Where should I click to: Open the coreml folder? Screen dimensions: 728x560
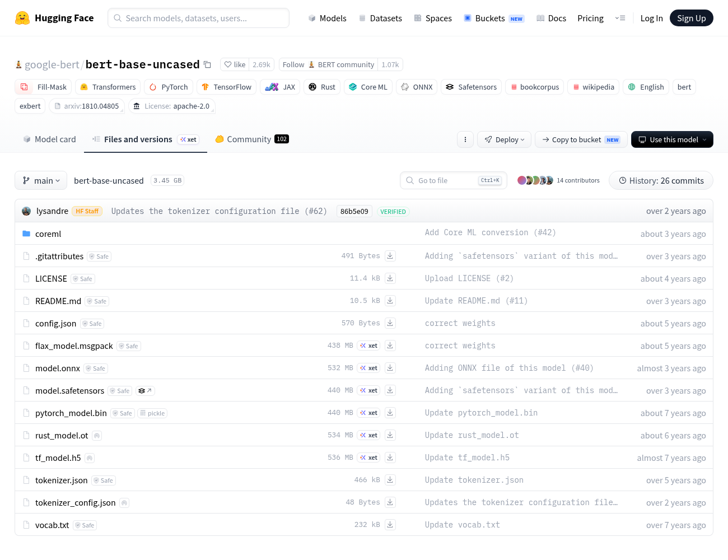[x=48, y=234]
